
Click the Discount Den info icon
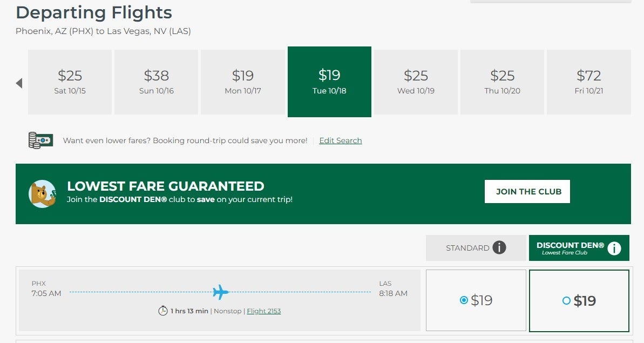click(614, 248)
